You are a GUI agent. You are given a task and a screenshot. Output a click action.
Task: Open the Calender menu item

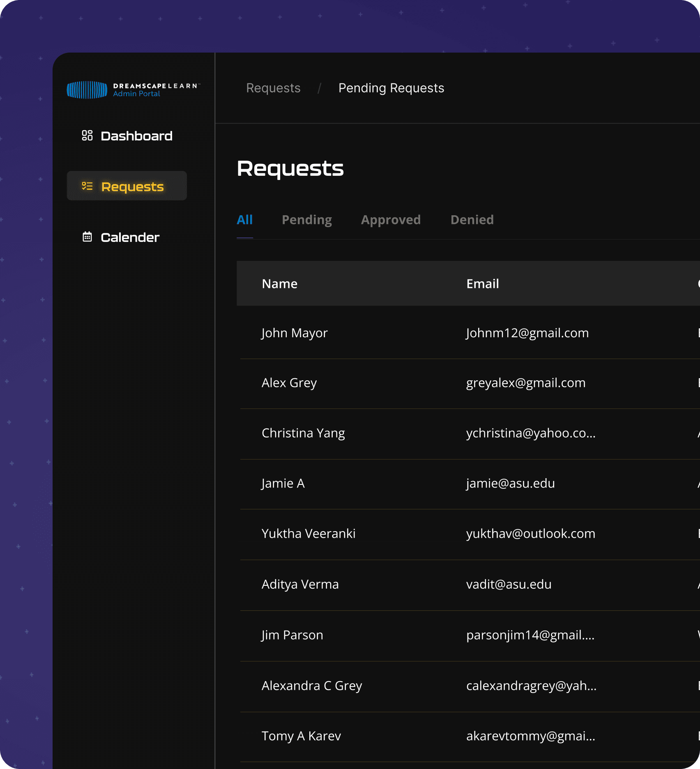point(127,237)
